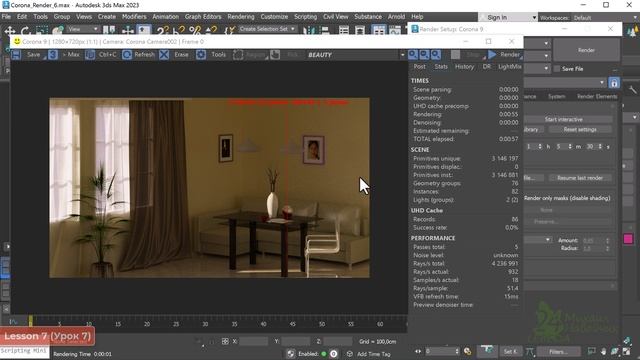Click the magenta color swatch at right
This screenshot has height=360, width=640.
point(628,239)
